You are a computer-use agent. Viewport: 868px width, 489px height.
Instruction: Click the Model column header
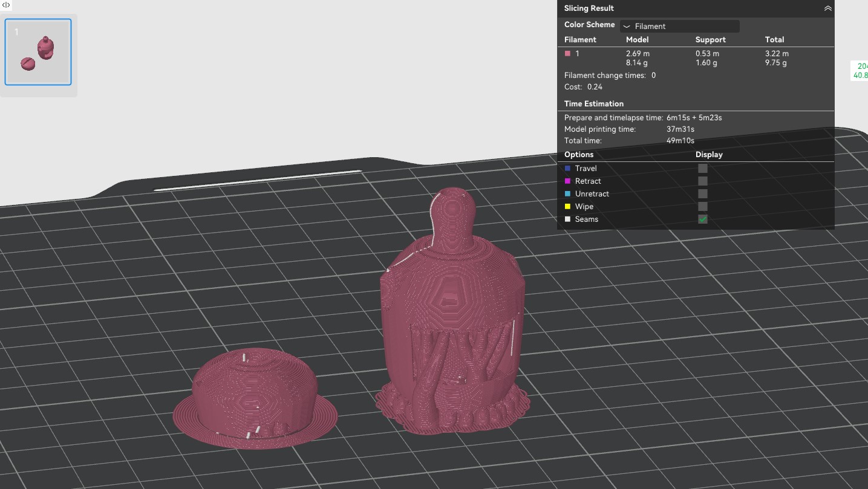point(637,39)
